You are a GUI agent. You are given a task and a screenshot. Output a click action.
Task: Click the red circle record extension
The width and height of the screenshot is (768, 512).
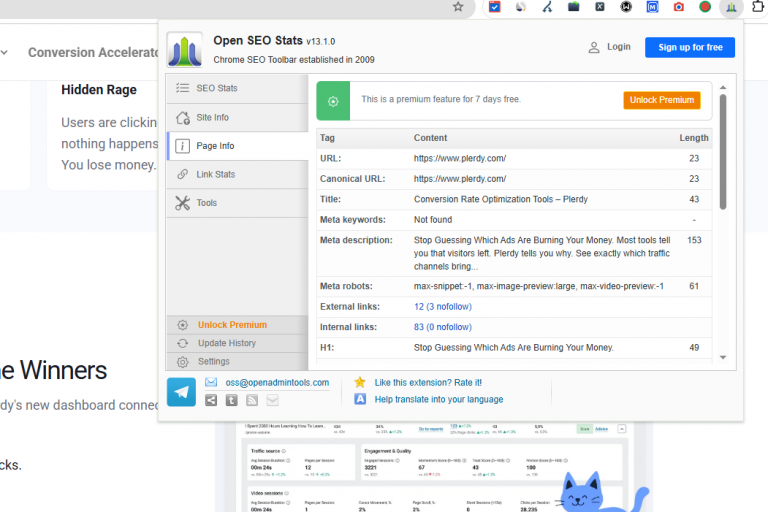(705, 7)
